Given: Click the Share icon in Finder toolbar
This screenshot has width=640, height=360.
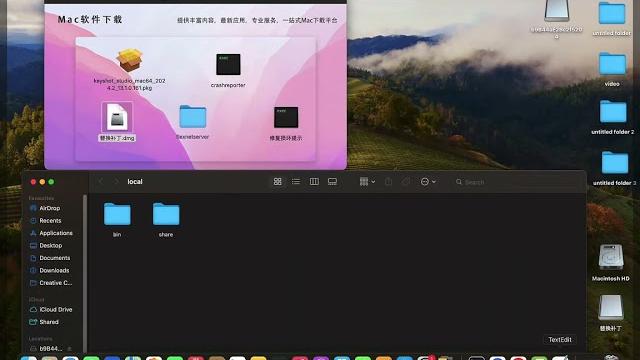Looking at the screenshot, I should [389, 182].
